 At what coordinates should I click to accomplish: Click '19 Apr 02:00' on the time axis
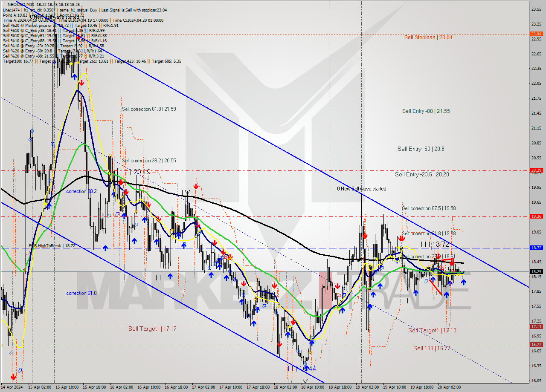tap(367, 387)
